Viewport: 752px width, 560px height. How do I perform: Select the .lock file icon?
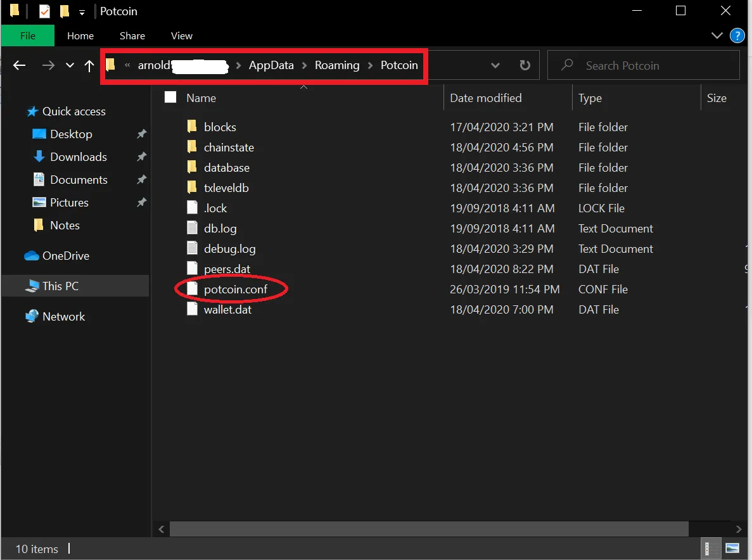click(x=192, y=208)
